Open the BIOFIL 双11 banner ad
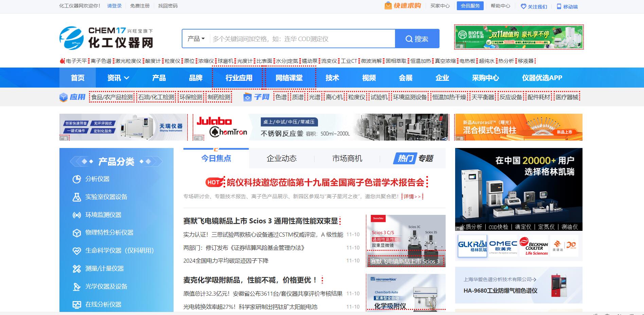This screenshot has width=644, height=315. 519,37
